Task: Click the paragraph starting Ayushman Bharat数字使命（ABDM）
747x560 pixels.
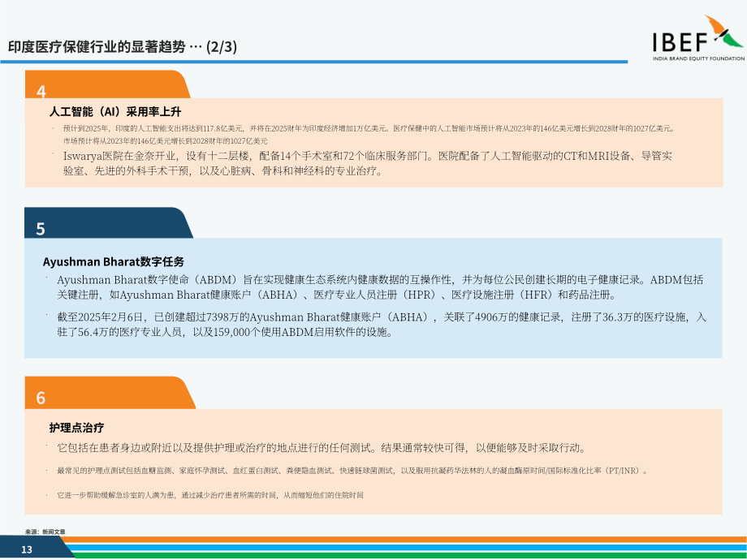Action: point(380,287)
